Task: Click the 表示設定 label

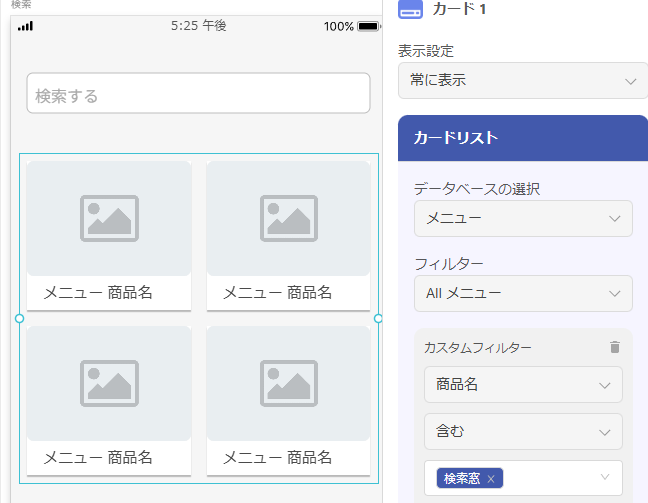Action: [x=426, y=51]
